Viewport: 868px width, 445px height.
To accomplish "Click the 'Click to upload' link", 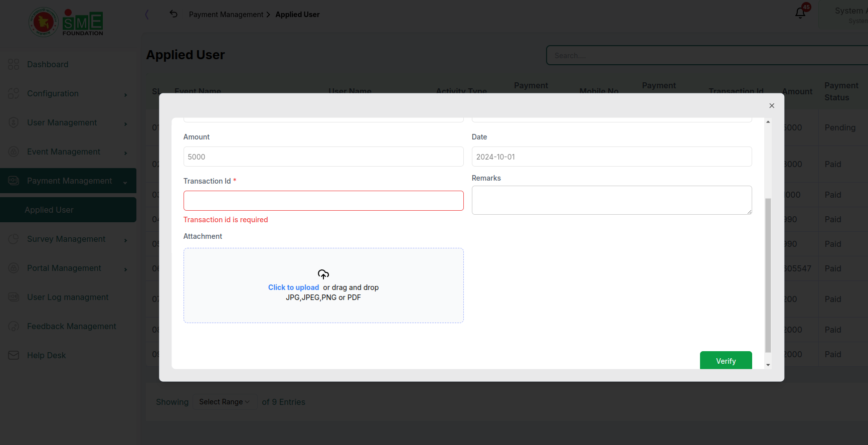I will click(x=293, y=287).
